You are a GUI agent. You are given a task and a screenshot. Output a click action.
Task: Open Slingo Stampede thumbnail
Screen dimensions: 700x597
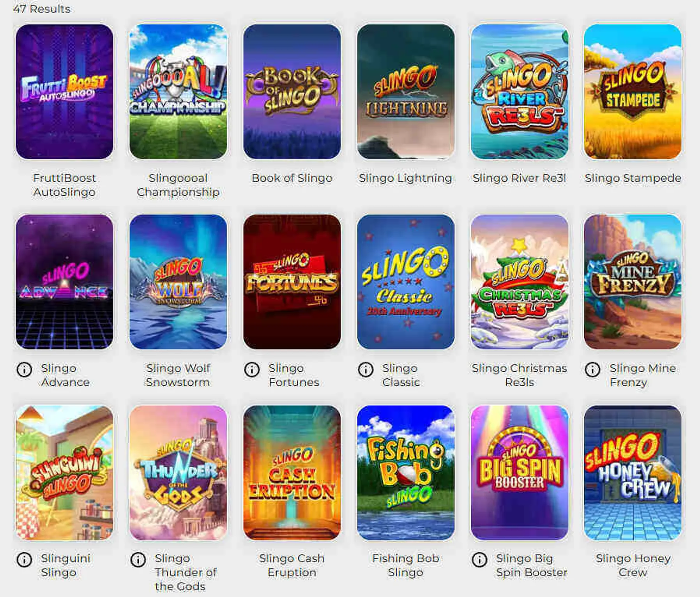633,92
